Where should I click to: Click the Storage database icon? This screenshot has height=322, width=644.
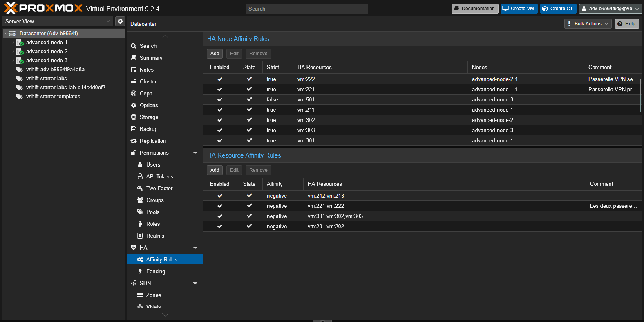coord(134,117)
